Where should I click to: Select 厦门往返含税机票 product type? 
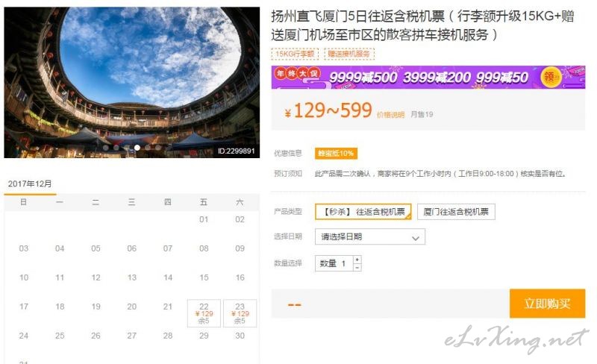click(x=456, y=212)
